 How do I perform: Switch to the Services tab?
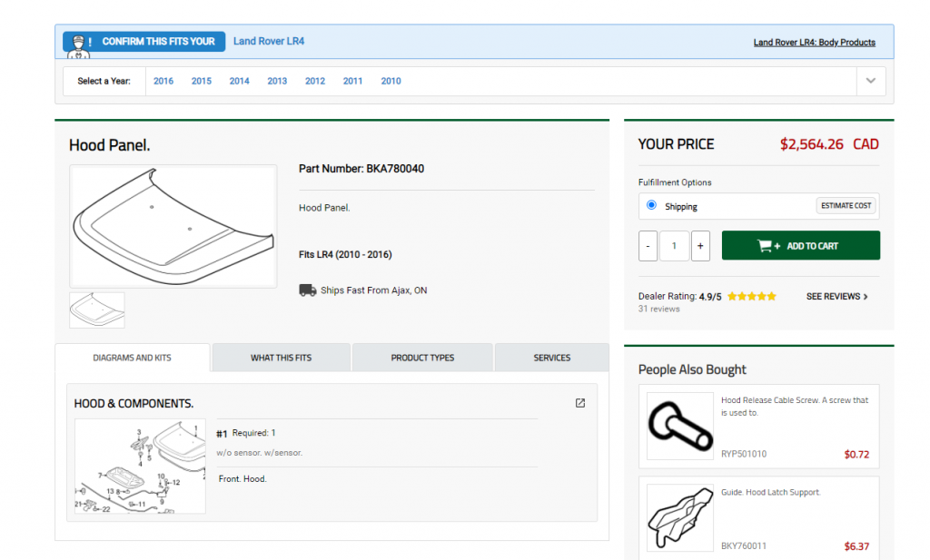point(551,358)
